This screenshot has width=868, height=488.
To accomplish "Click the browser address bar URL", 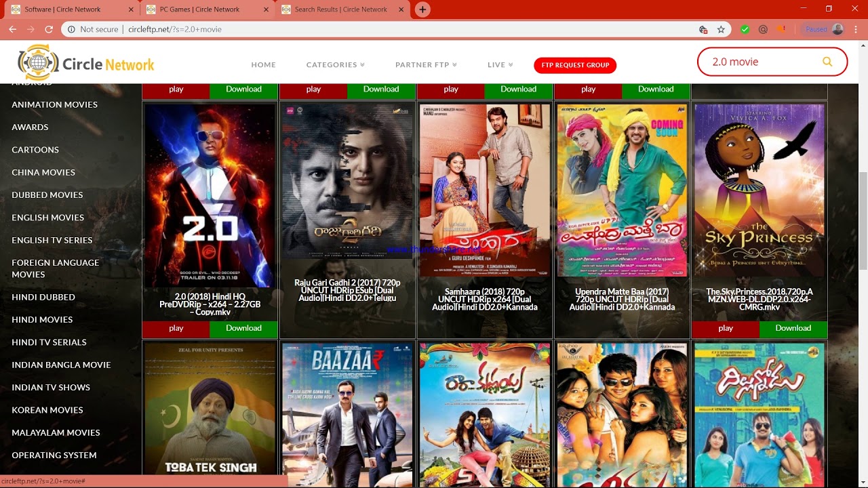I will tap(175, 29).
